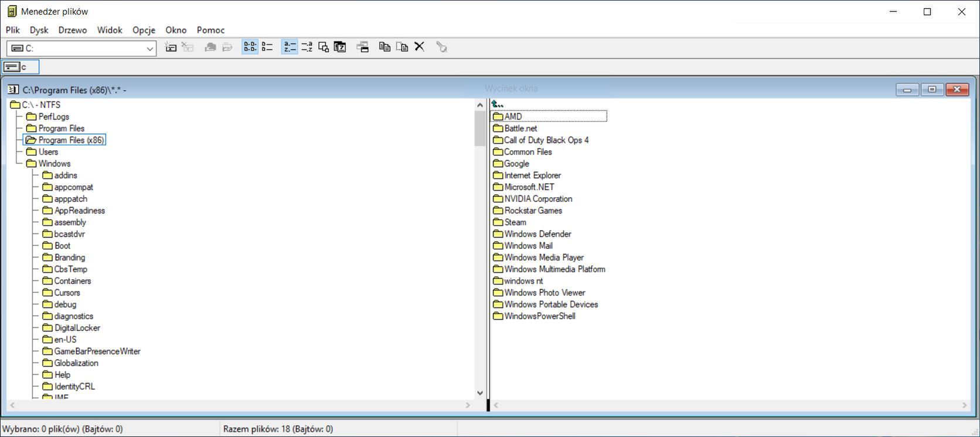The image size is (980, 437).
Task: Select Users in the directory tree
Action: pyautogui.click(x=42, y=152)
